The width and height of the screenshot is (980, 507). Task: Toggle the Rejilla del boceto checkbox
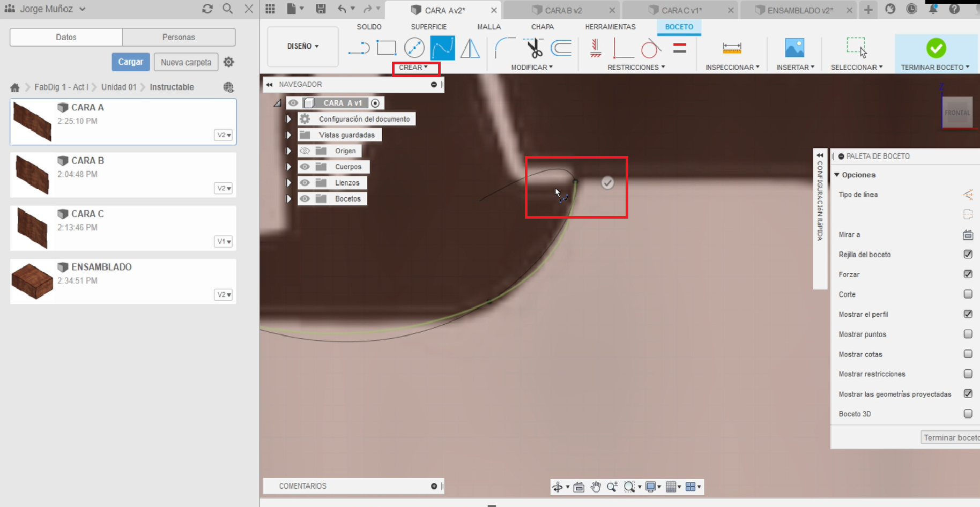968,254
